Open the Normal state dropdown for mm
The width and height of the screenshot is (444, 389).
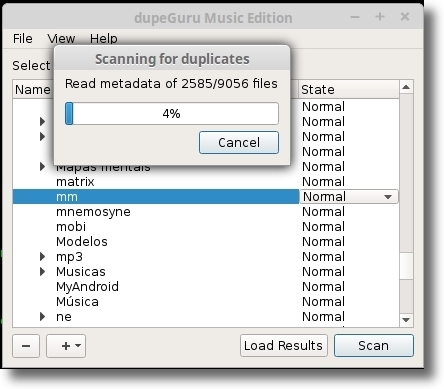click(349, 197)
